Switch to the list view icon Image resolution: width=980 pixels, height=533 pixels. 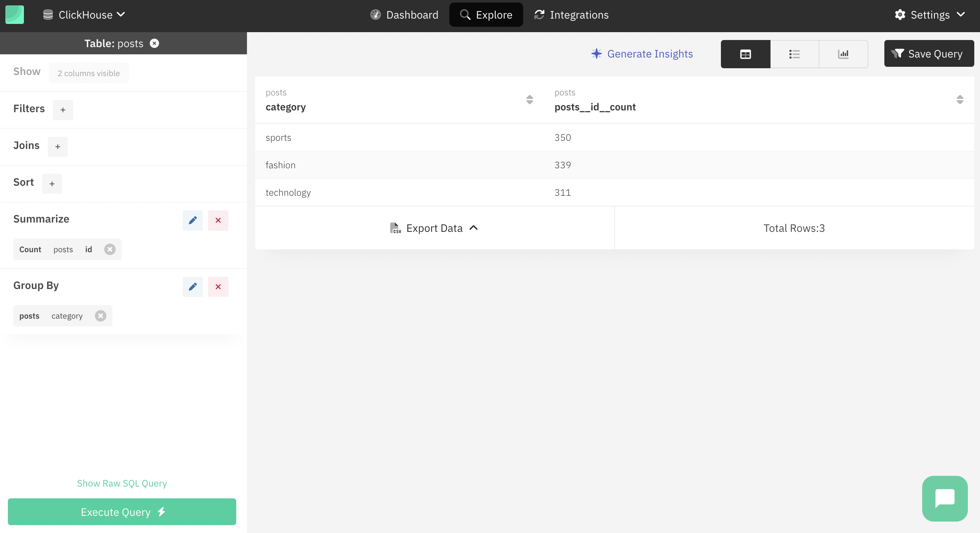click(x=794, y=54)
